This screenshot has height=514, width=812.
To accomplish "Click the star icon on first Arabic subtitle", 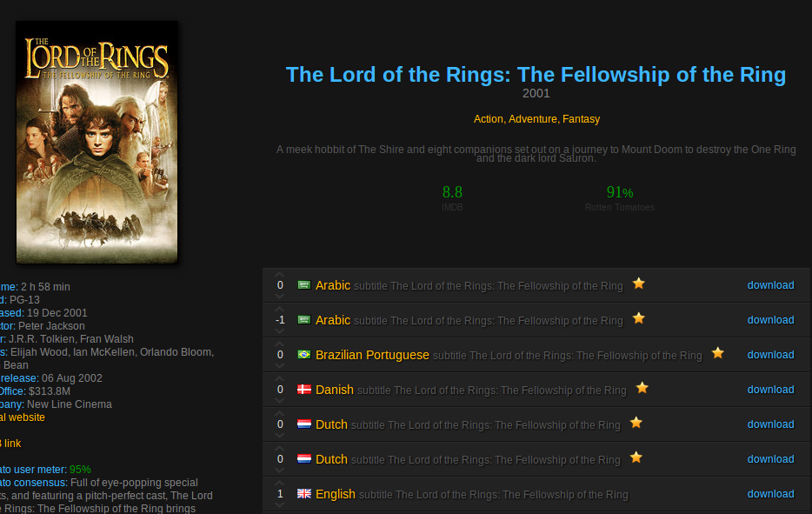I will tap(638, 284).
